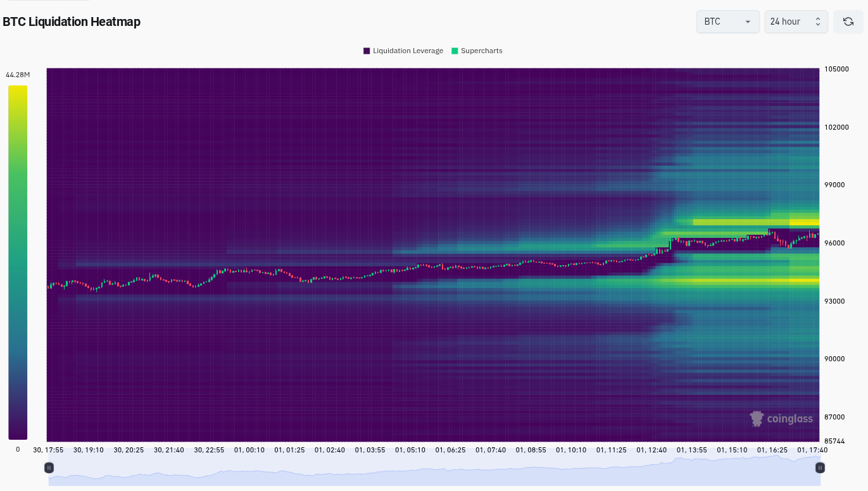Click the BTC Liquidation Heatmap title

[72, 22]
